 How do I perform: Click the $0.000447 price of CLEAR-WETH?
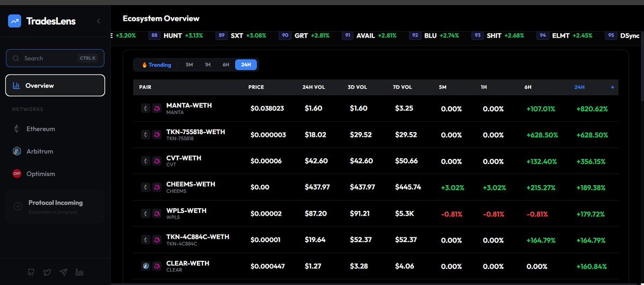point(267,266)
